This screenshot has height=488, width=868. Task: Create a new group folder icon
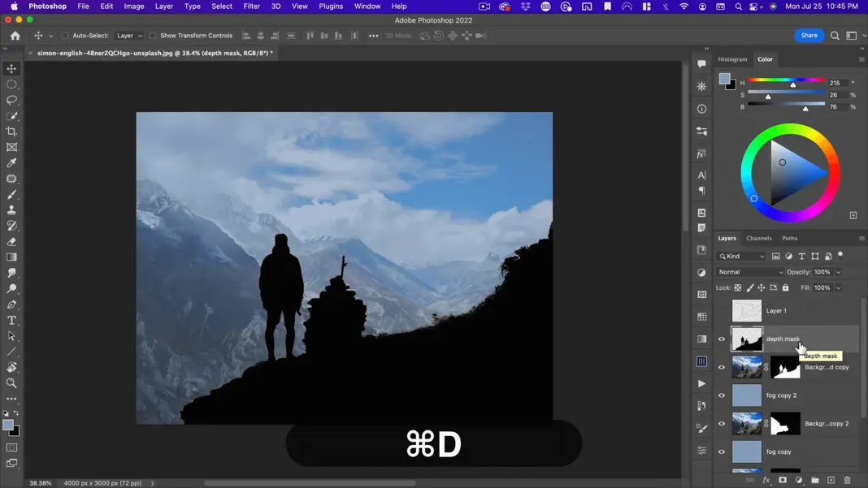click(815, 480)
